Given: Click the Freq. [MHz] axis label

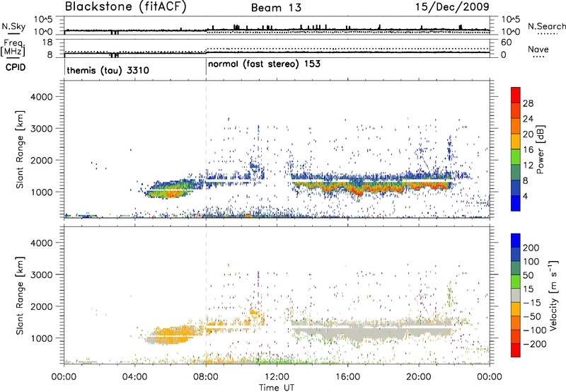Looking at the screenshot, I should coord(13,48).
